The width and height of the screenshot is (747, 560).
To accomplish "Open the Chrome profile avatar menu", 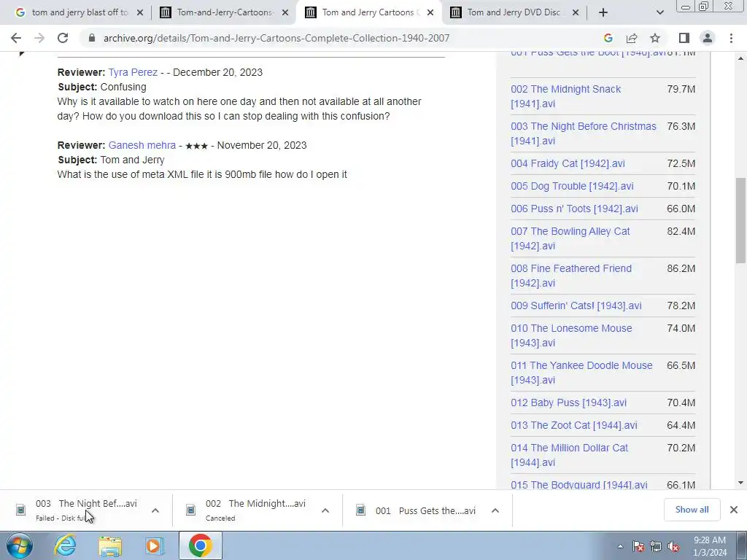I will click(x=708, y=38).
